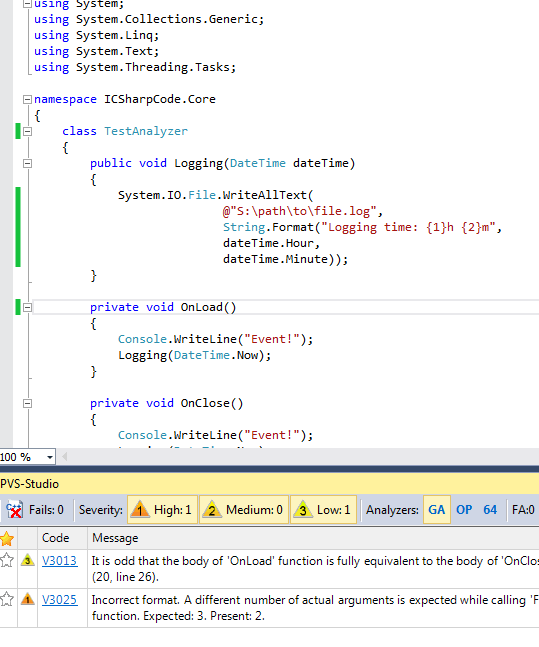Collapse the Logging method block

point(27,163)
